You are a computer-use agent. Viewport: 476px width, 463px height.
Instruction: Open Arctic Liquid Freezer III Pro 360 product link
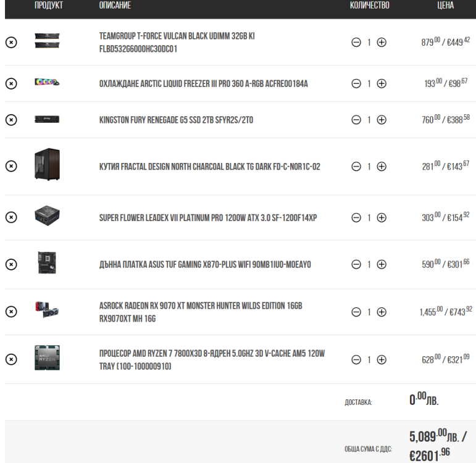(x=203, y=84)
